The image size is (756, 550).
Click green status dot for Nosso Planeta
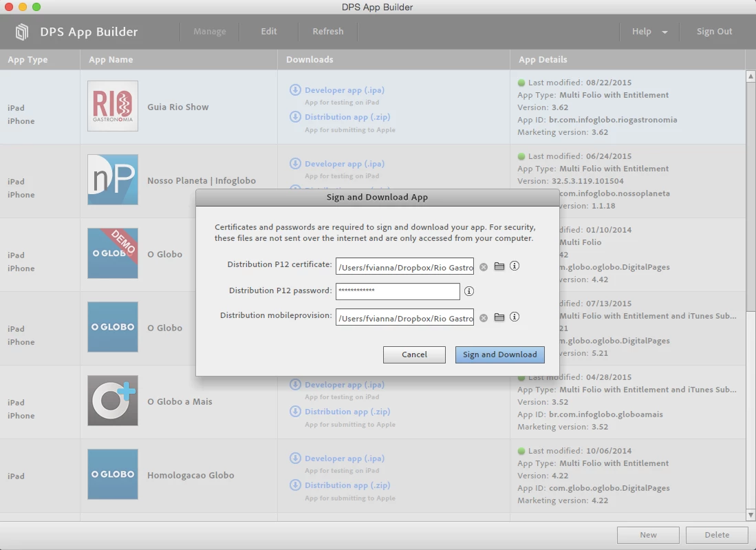521,156
